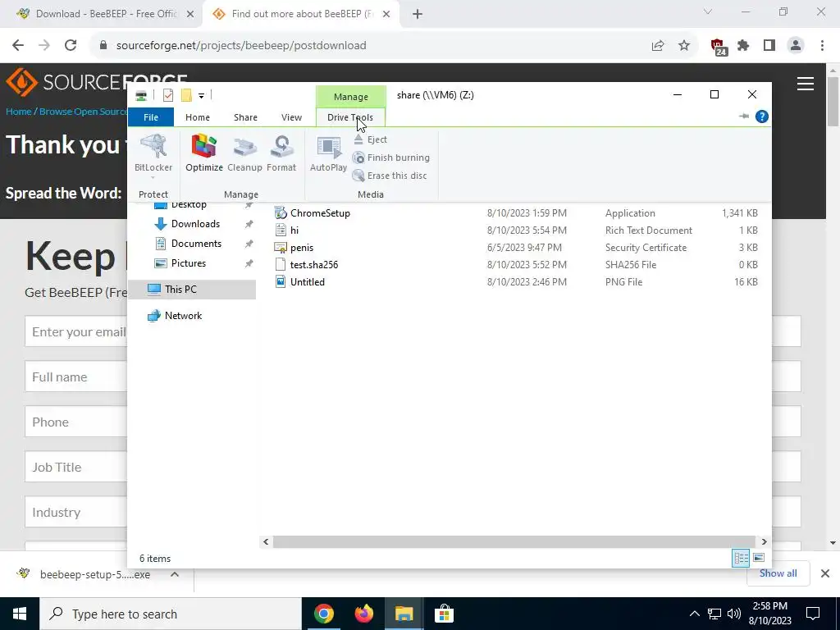Image resolution: width=840 pixels, height=630 pixels.
Task: Open a new Chrome tab
Action: pos(418,14)
